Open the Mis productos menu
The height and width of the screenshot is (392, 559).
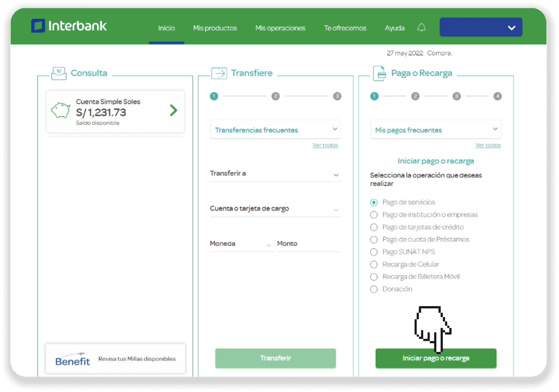[215, 28]
